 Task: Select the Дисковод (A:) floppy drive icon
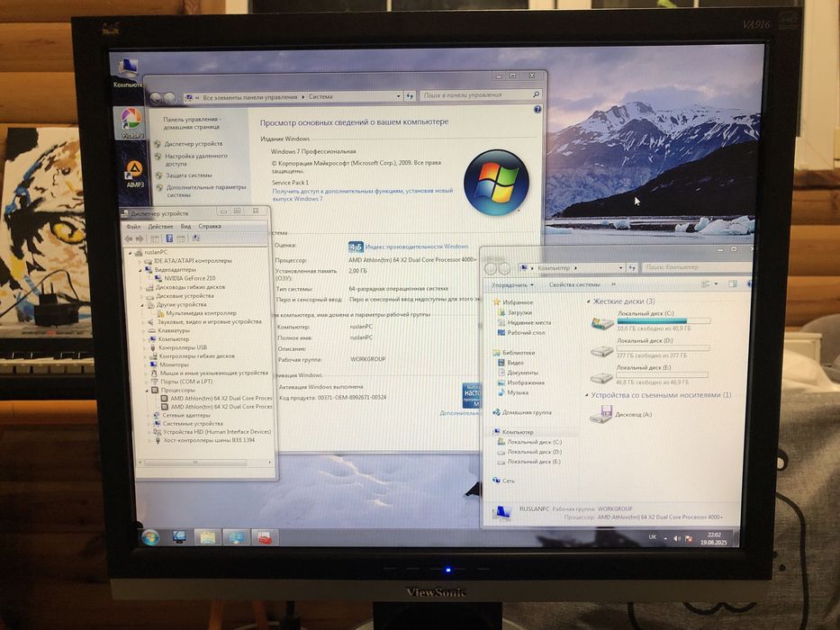601,414
